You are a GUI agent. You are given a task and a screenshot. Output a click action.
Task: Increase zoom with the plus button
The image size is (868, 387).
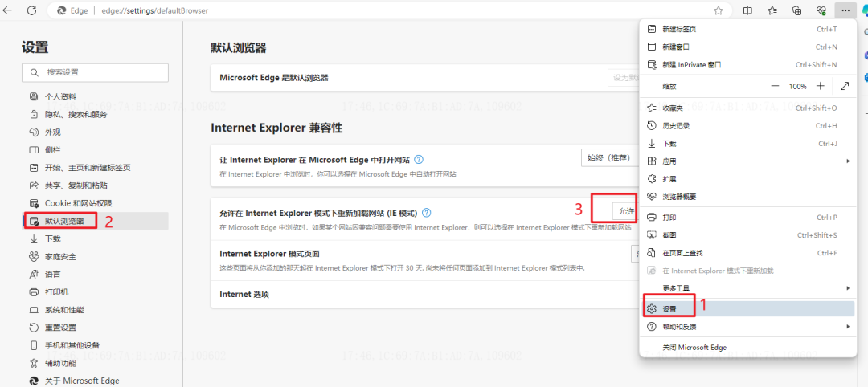(x=821, y=86)
